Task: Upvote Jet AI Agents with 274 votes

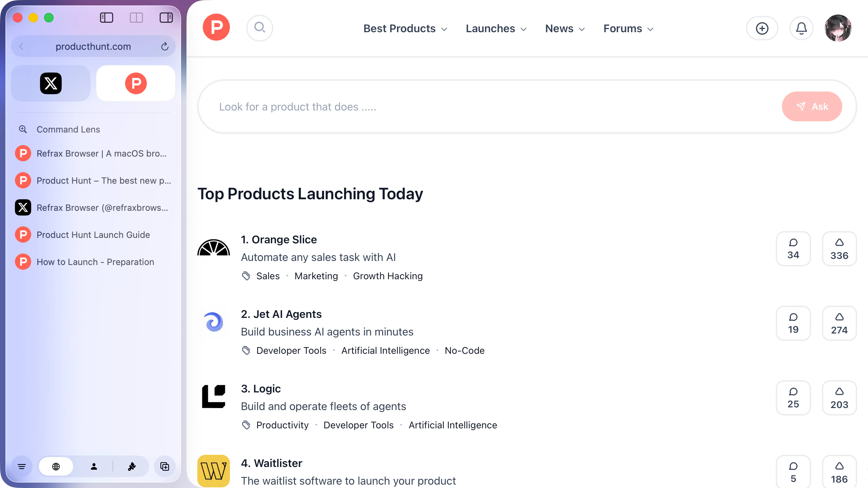Action: pyautogui.click(x=840, y=323)
